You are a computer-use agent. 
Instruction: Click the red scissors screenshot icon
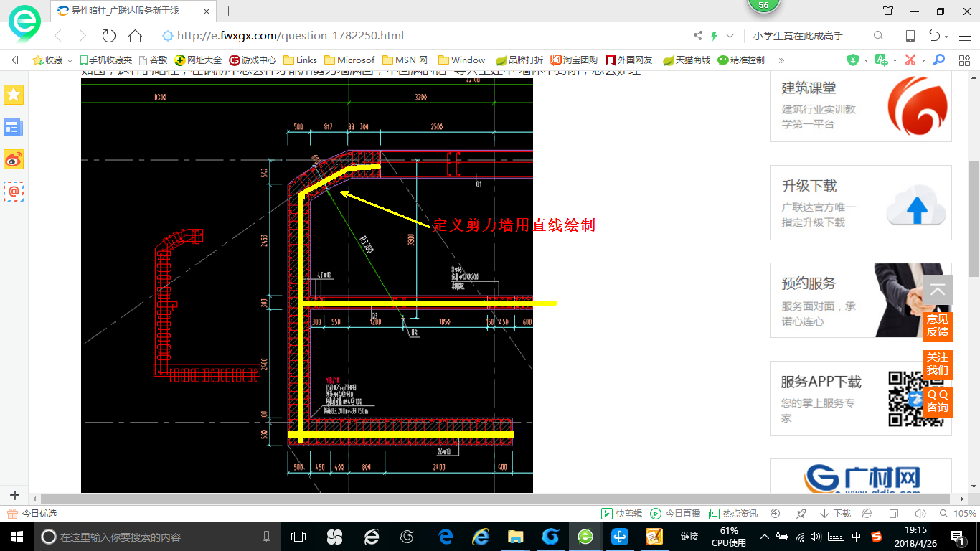[x=910, y=60]
